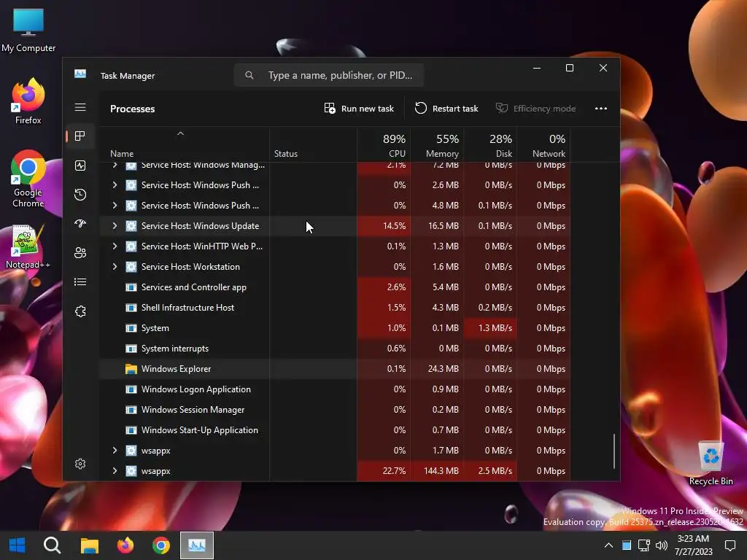
Task: Open the Task Manager navigation hamburger menu
Action: coord(80,107)
